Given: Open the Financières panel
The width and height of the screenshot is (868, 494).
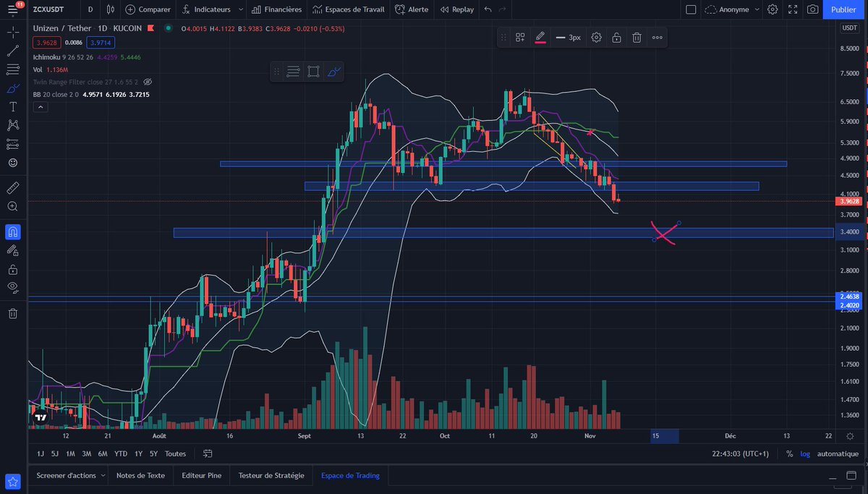Looking at the screenshot, I should coord(276,9).
